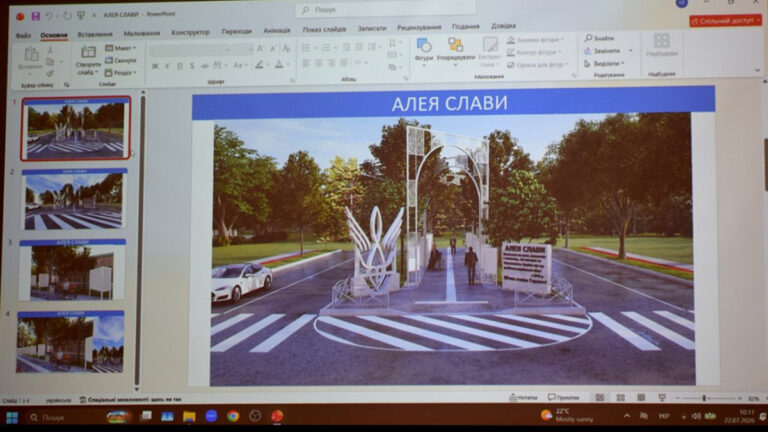Open the font name combo box
The image size is (768, 432).
[x=190, y=49]
